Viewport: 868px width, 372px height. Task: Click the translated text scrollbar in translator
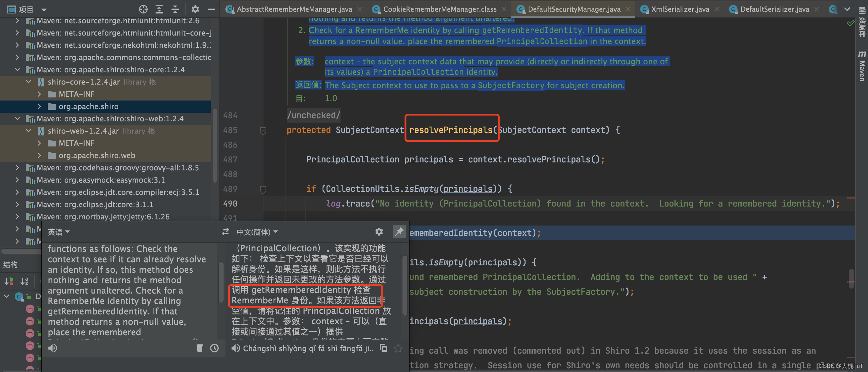pyautogui.click(x=405, y=285)
